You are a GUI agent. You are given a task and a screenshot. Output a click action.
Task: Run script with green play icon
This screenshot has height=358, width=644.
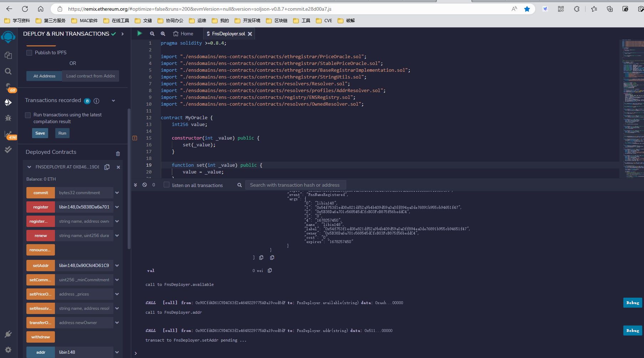pos(139,33)
